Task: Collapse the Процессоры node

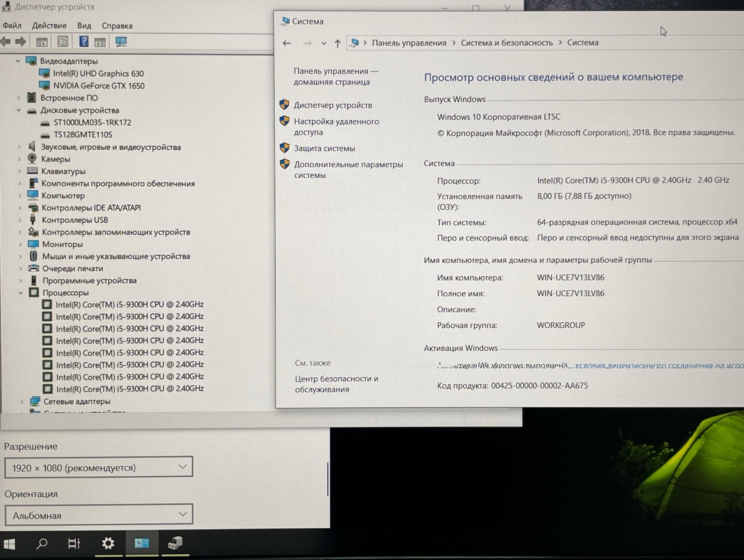Action: [x=21, y=293]
